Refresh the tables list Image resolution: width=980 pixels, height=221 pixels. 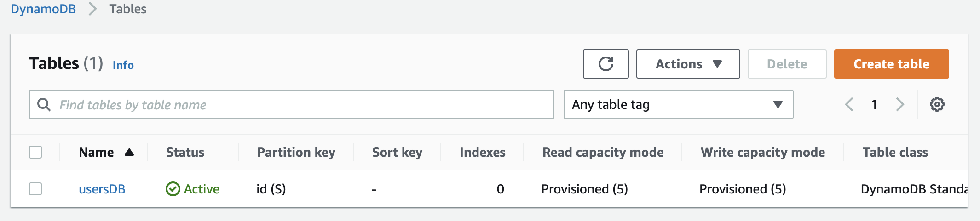605,64
